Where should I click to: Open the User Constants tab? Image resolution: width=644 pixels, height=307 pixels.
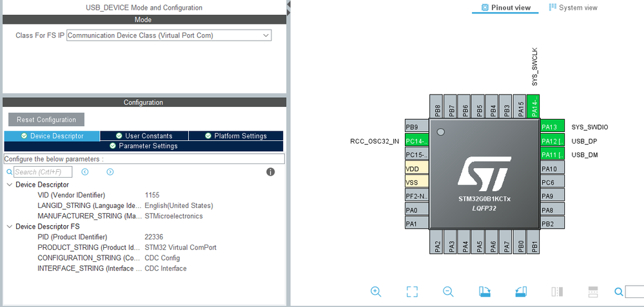point(144,136)
